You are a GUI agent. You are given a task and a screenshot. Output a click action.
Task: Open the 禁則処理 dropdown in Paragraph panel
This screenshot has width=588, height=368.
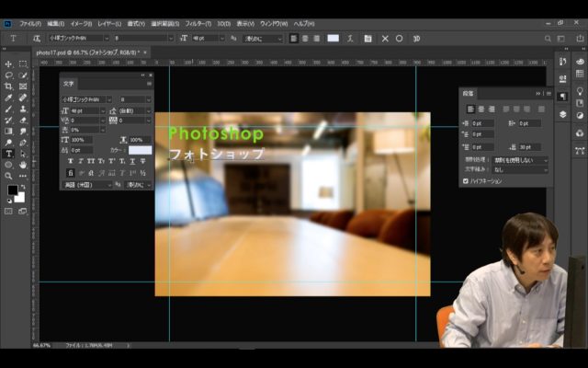click(x=519, y=160)
